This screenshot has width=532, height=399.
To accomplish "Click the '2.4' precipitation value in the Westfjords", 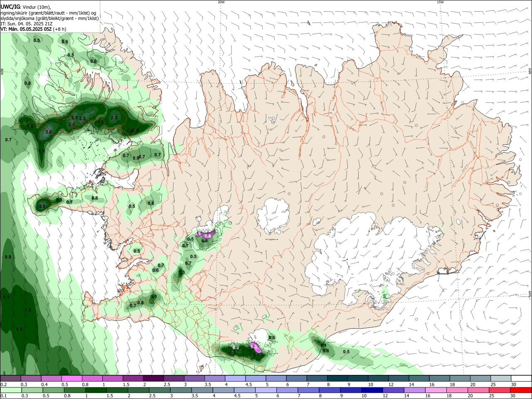I will (71, 124).
